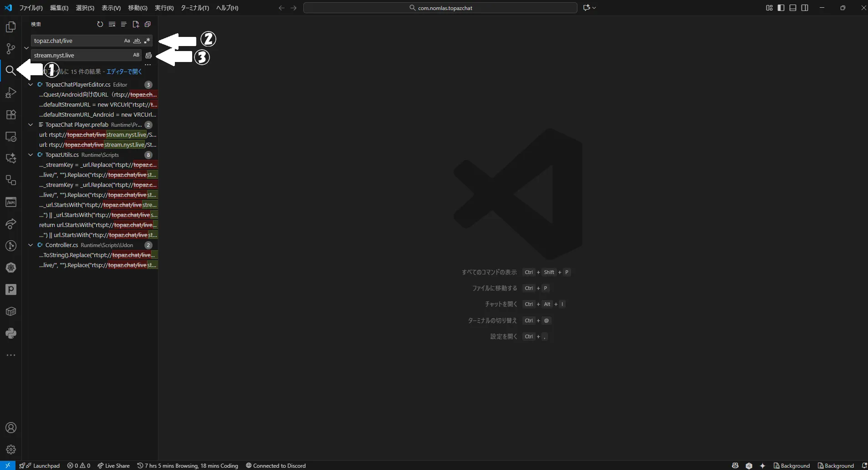Collapse TopazUtils.cs results
The width and height of the screenshot is (868, 470).
click(x=31, y=155)
